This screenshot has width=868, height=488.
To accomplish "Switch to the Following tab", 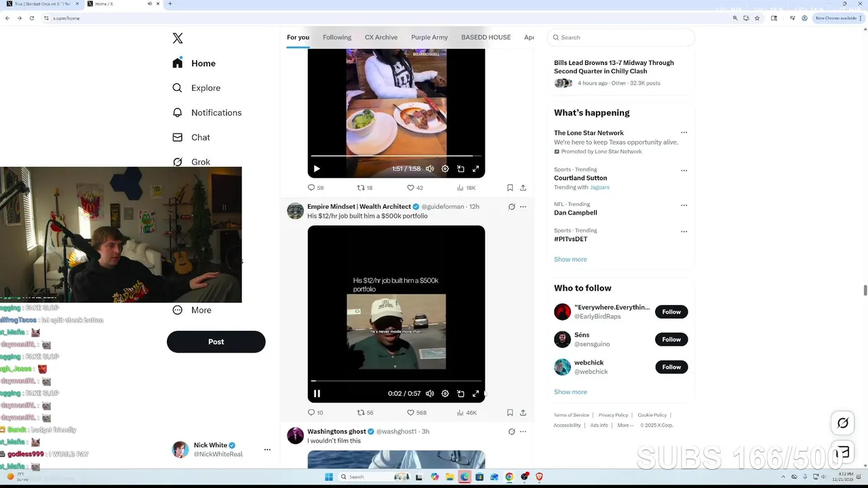I will click(x=337, y=37).
